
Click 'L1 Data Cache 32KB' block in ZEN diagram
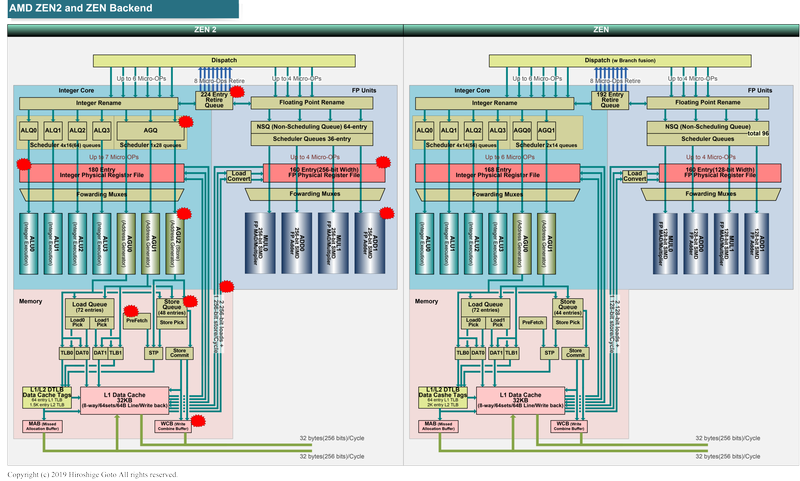[520, 400]
